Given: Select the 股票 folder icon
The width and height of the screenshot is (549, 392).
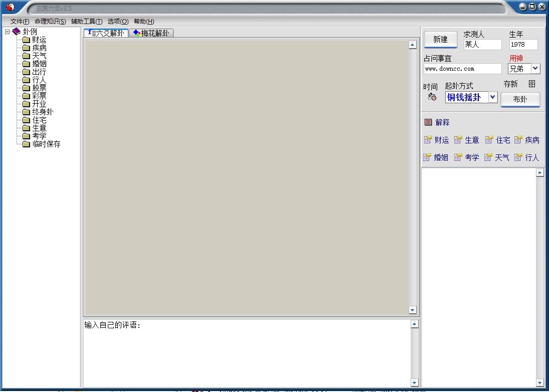Looking at the screenshot, I should (x=26, y=88).
